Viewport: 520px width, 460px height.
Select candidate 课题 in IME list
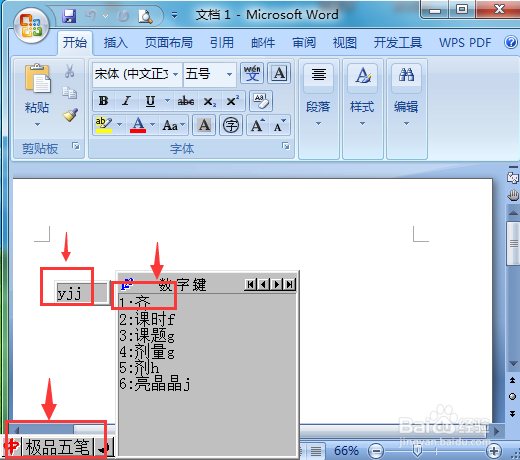147,335
